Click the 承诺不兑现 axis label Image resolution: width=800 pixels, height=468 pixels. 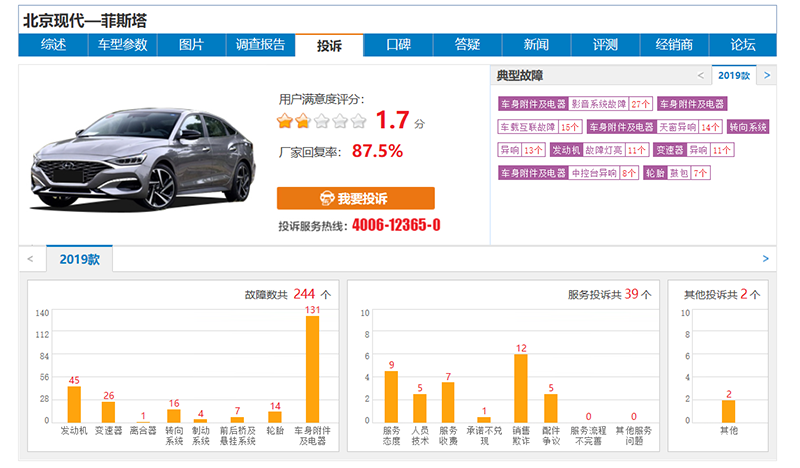(484, 436)
